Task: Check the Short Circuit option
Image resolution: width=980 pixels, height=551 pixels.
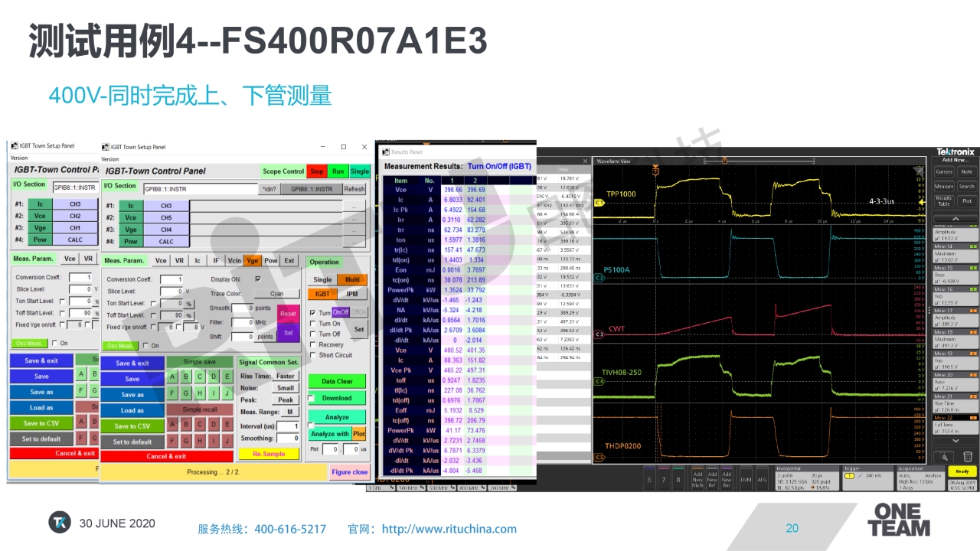Action: pos(312,355)
